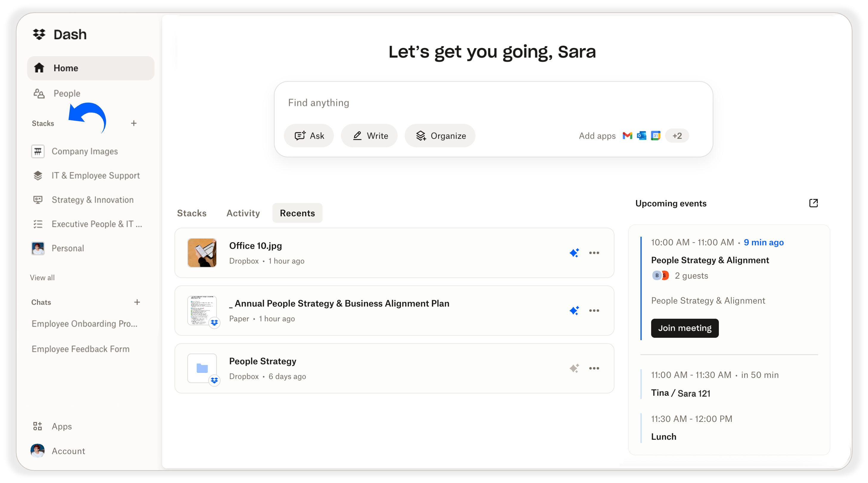Image resolution: width=868 pixels, height=483 pixels.
Task: Connect Outlook app icon
Action: click(x=641, y=135)
